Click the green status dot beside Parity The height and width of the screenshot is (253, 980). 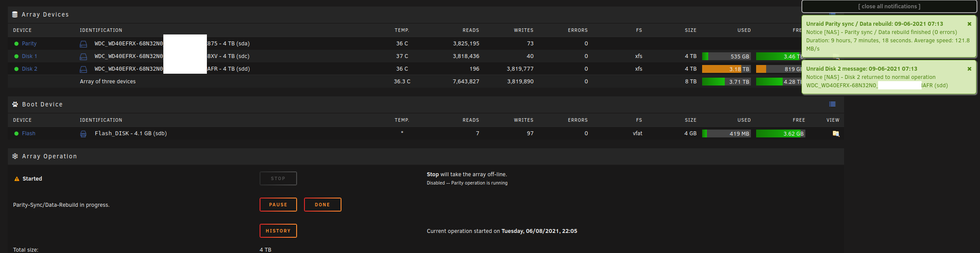coord(17,44)
